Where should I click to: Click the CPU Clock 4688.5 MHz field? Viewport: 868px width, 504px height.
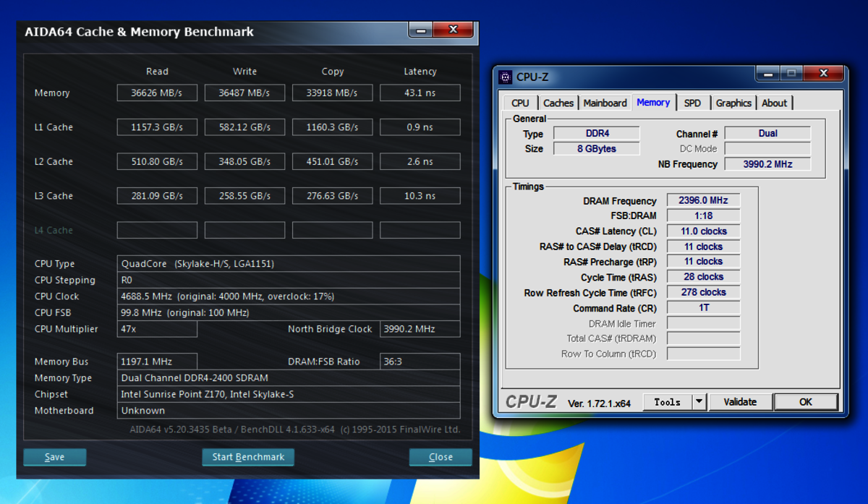pyautogui.click(x=289, y=296)
